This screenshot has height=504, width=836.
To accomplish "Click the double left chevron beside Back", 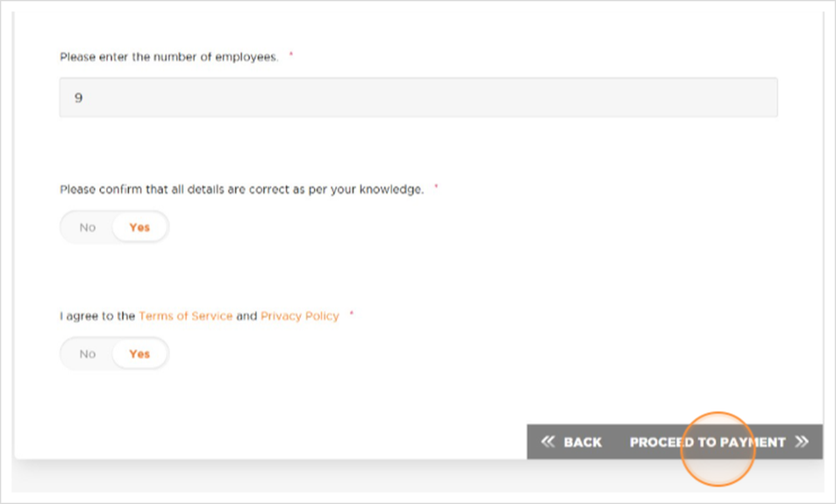I will coord(547,441).
